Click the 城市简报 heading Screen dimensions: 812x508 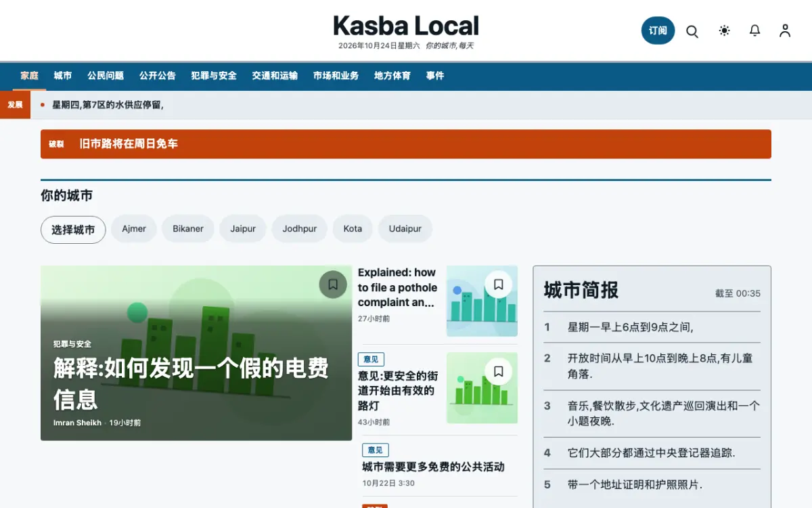click(x=581, y=291)
